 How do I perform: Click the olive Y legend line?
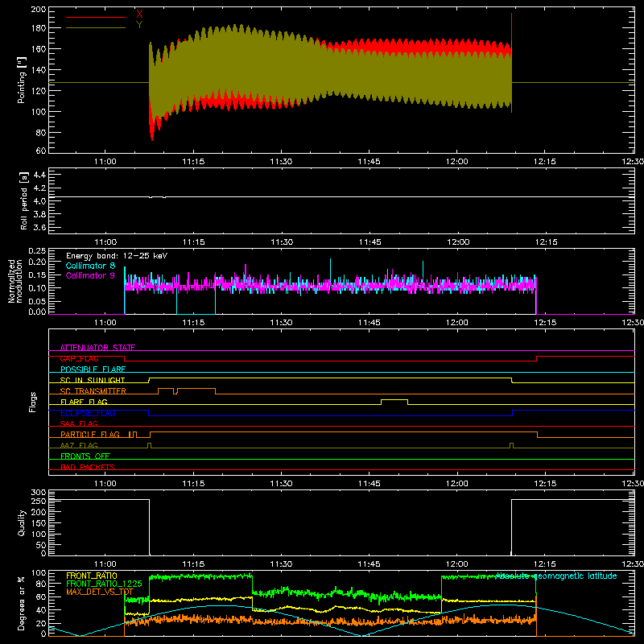coord(96,28)
